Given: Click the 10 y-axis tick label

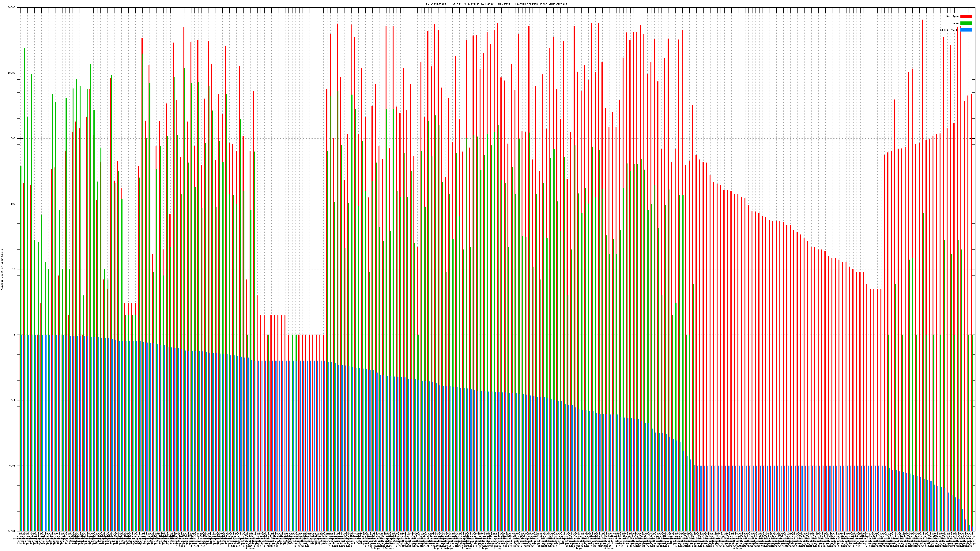Looking at the screenshot, I should point(14,269).
